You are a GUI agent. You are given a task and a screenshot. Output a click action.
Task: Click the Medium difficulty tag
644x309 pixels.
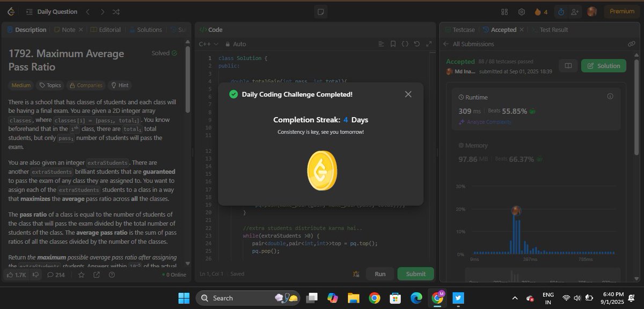click(x=21, y=85)
